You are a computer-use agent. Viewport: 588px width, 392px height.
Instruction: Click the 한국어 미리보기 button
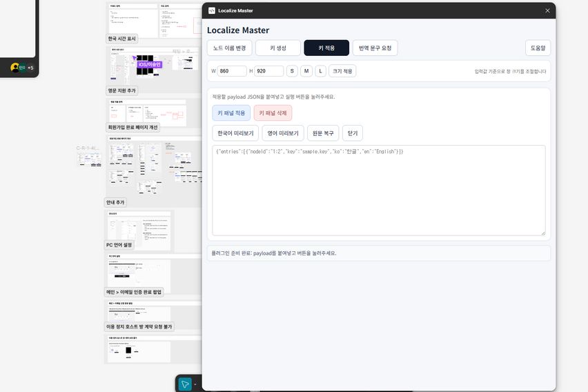click(x=235, y=133)
